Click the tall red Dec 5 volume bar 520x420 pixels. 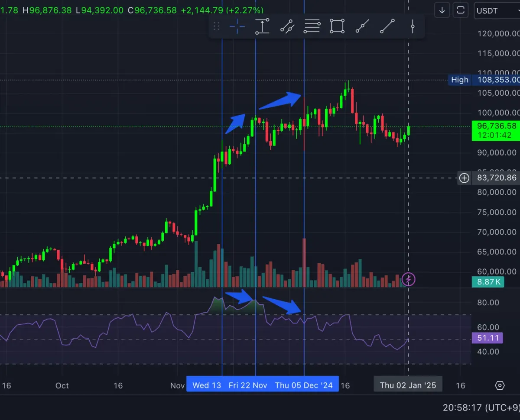pos(304,262)
